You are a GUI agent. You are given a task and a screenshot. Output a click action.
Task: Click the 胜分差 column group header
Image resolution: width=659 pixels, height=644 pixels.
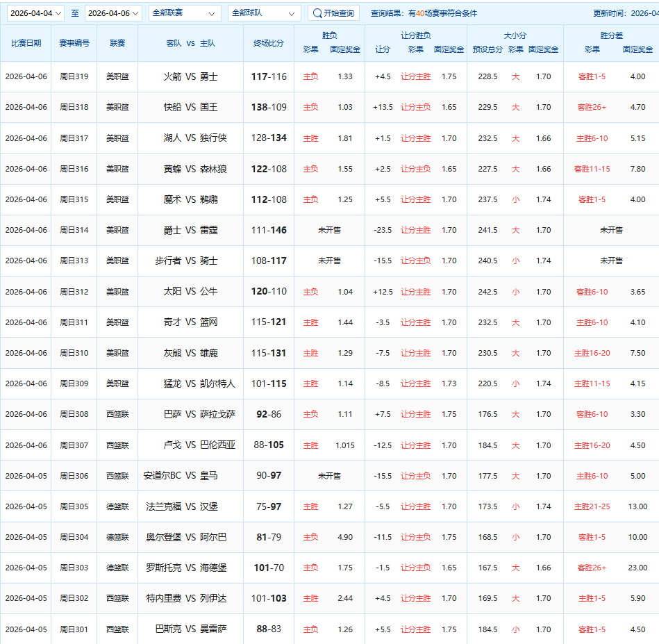pos(611,35)
